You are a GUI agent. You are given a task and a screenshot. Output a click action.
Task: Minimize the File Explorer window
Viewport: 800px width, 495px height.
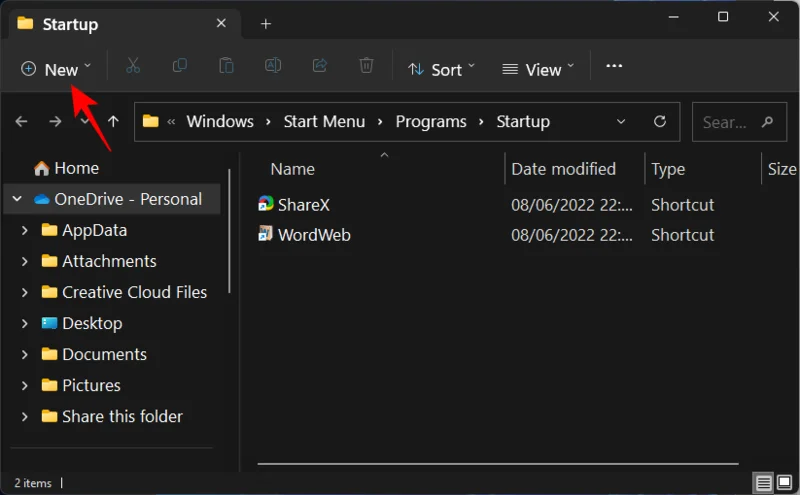coord(673,17)
